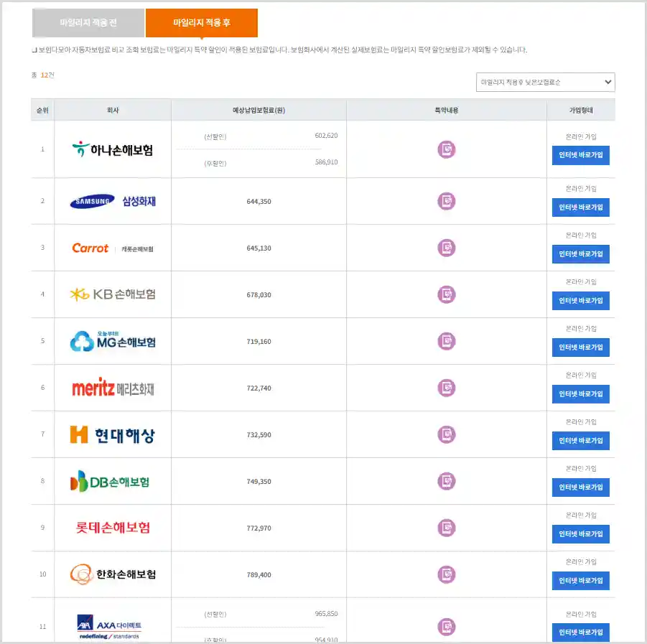This screenshot has width=647, height=644.
Task: Switch to 마일리지 적용 전 tab
Action: point(88,23)
